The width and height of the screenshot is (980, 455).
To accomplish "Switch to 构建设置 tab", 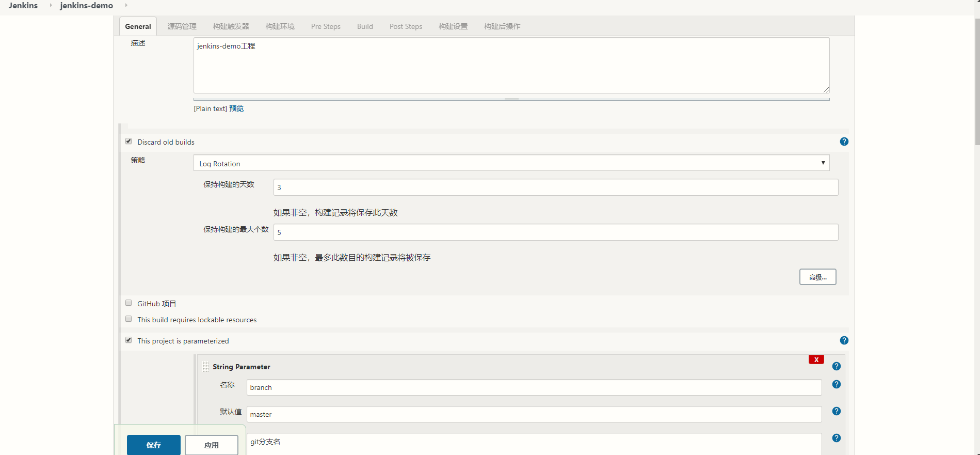I will (x=453, y=26).
